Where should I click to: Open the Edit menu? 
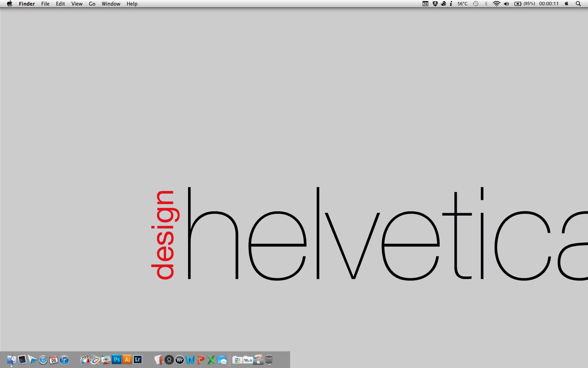coord(60,4)
